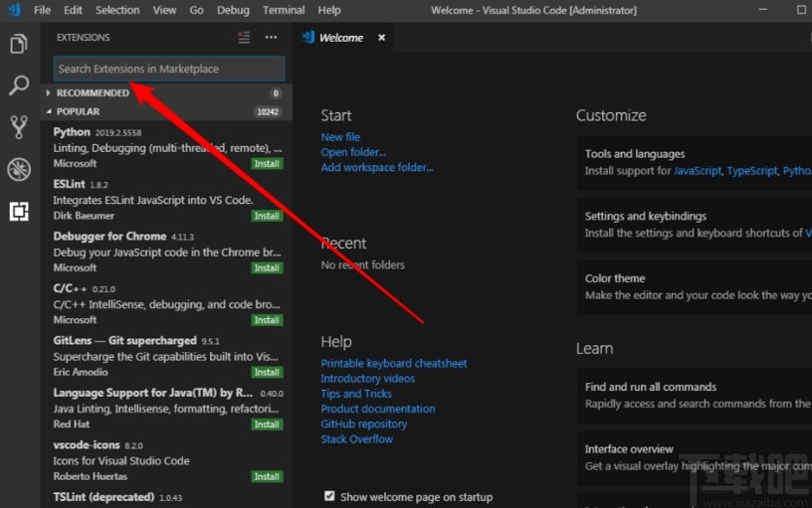
Task: Focus the Search Extensions in Marketplace field
Action: 169,69
